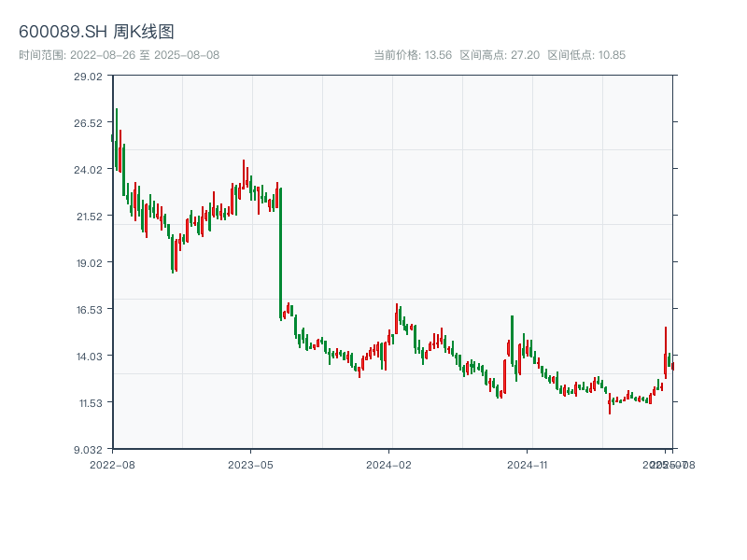747x560 pixels.
Task: Click the 9.032 bottom axis label
Action: click(88, 449)
